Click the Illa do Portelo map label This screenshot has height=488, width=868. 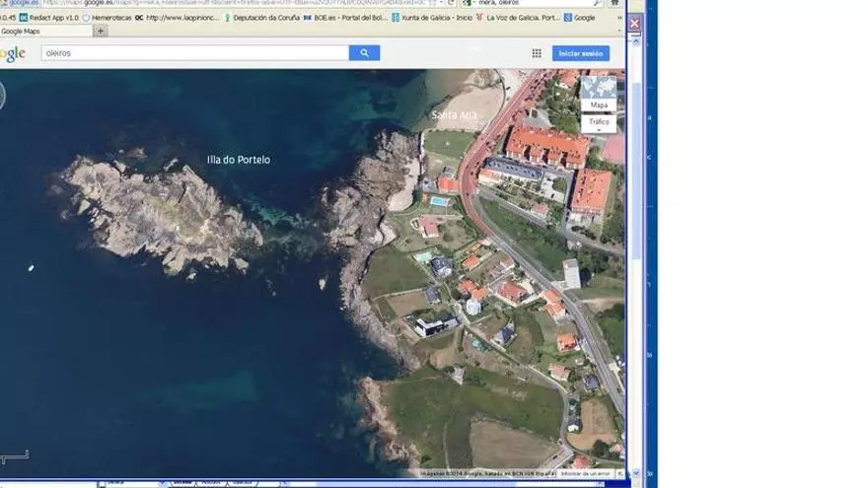pyautogui.click(x=238, y=160)
